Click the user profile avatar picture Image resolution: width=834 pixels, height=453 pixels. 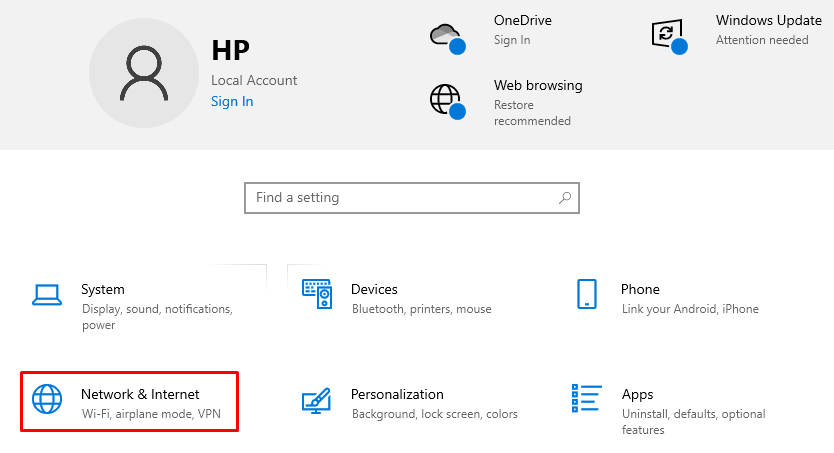[x=144, y=72]
